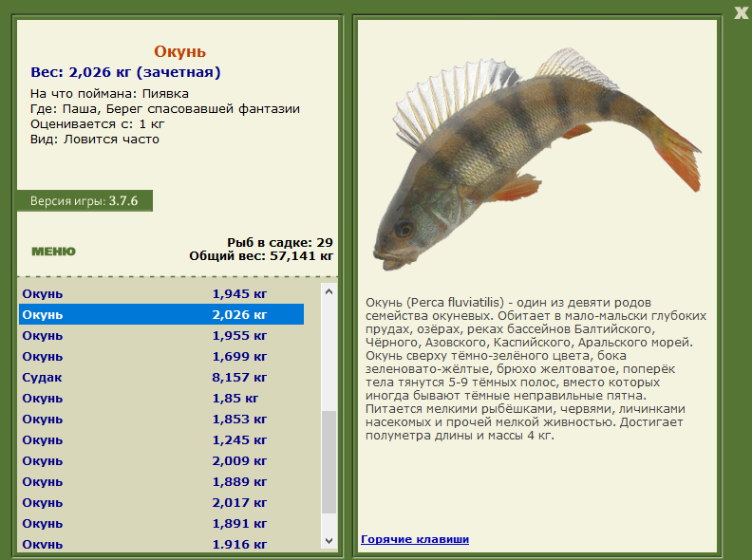Select the Окунь 1,891 кг row
Viewport: 752px width, 560px height.
[x=161, y=523]
